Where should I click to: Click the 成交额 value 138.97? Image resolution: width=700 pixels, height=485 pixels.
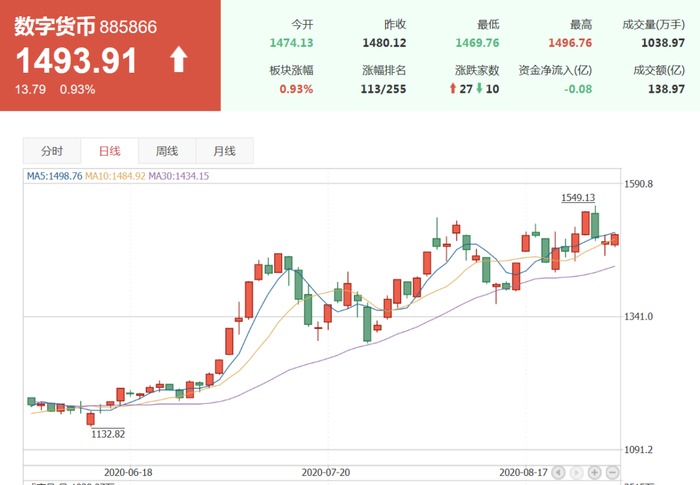click(667, 89)
